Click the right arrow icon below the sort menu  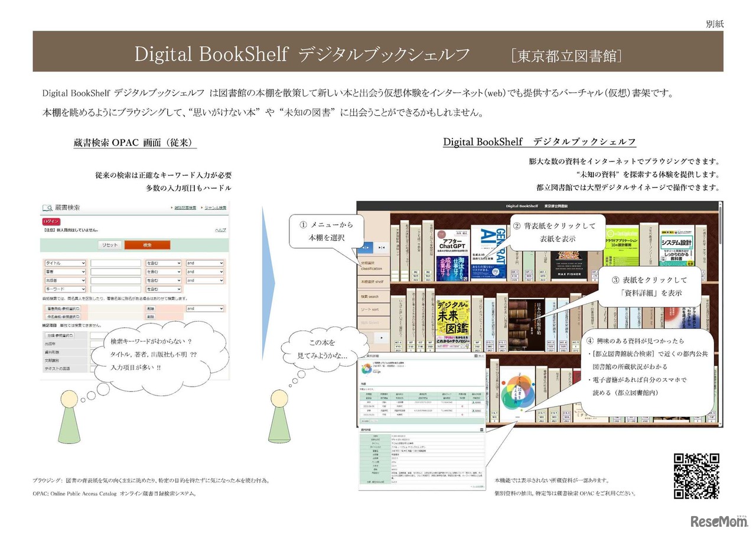point(382,338)
